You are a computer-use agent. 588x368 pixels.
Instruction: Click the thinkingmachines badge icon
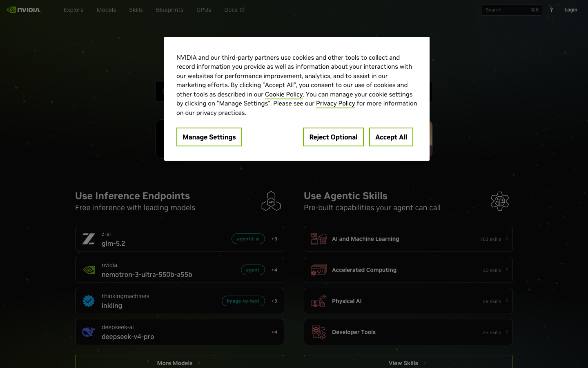89,301
